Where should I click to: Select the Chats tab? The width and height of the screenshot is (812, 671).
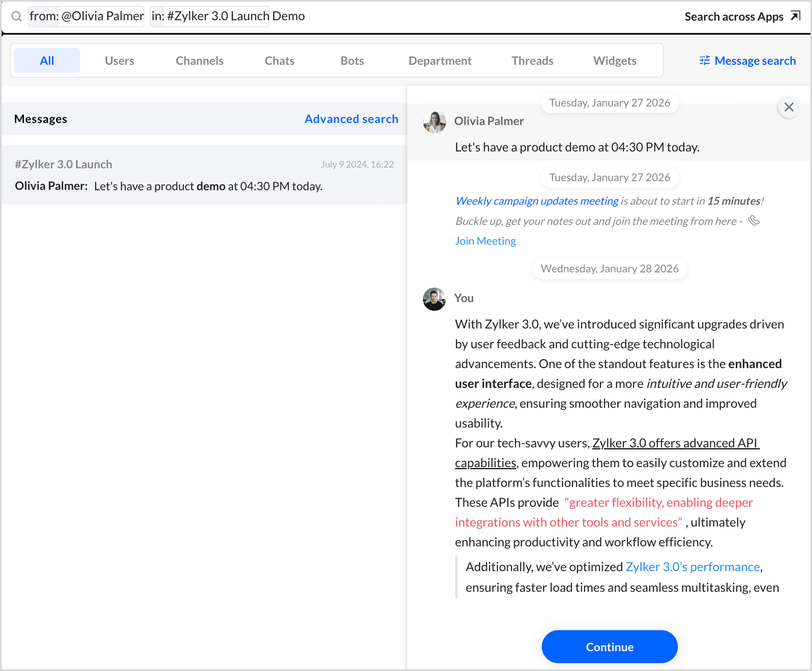pos(280,61)
